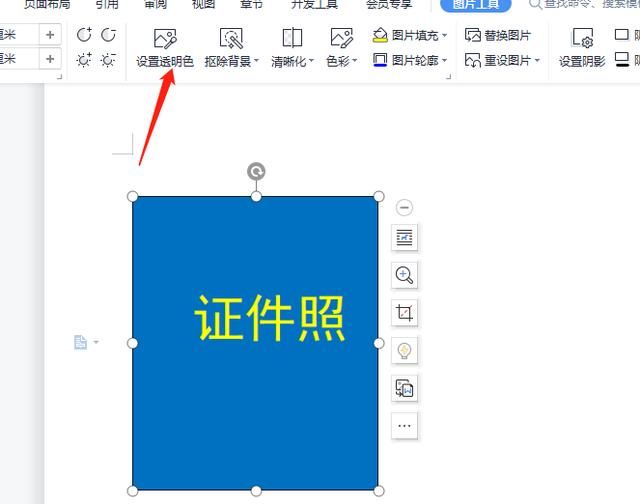Collapse floating toolbar minus button

tap(404, 207)
